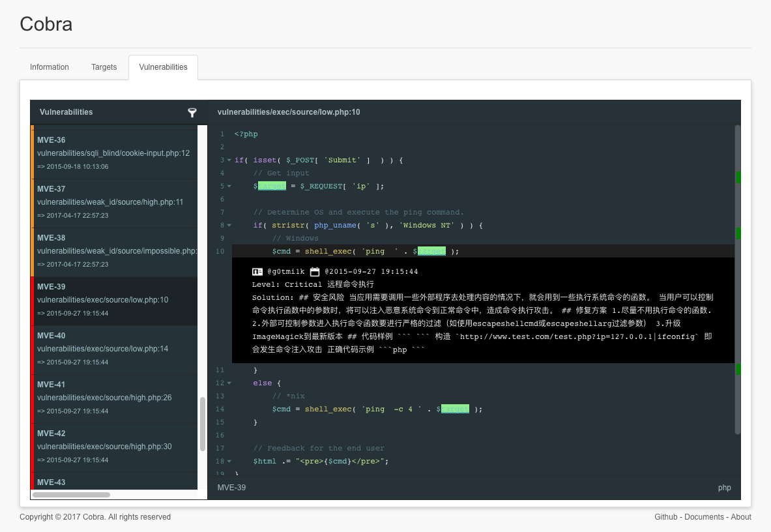Click the calendar icon beside the commit date
Image resolution: width=771 pixels, height=532 pixels.
[315, 271]
